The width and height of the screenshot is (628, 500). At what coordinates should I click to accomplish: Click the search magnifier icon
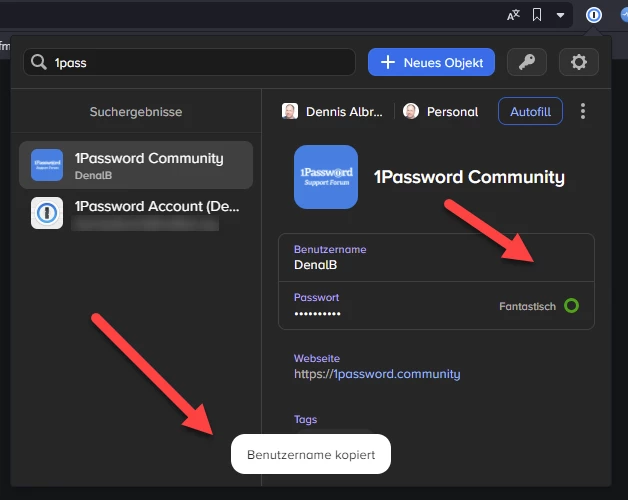pos(39,62)
